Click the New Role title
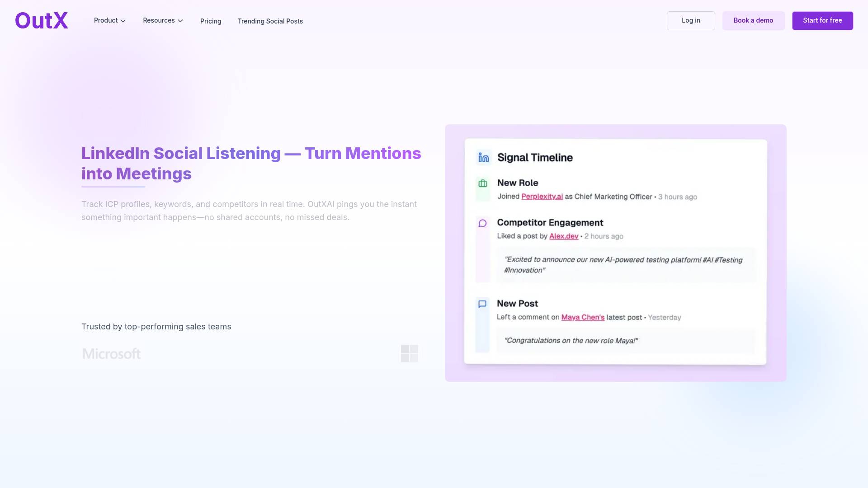868x488 pixels. point(518,183)
